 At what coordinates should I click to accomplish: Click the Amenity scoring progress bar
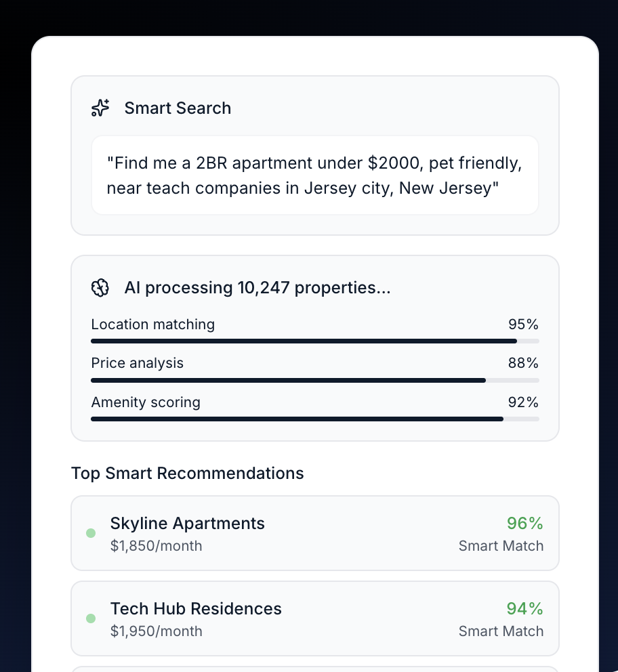pyautogui.click(x=315, y=419)
